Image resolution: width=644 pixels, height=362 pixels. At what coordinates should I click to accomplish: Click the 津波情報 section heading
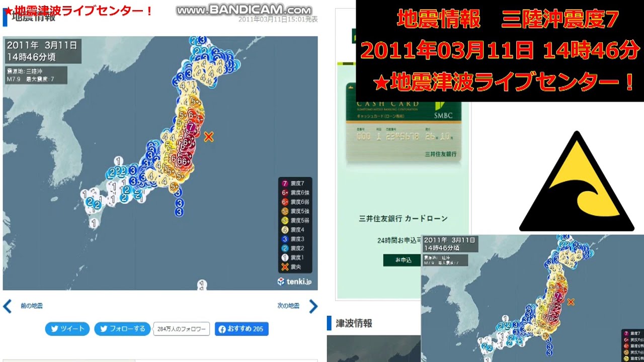(354, 323)
